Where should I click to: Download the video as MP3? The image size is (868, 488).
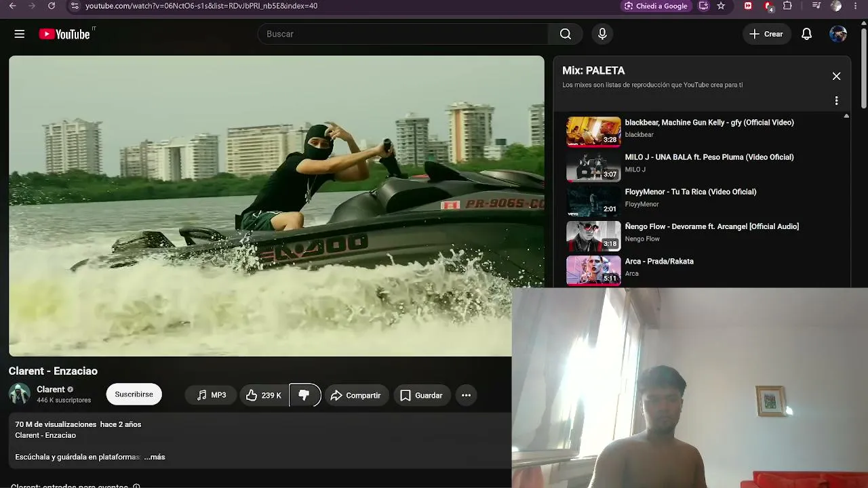(212, 395)
